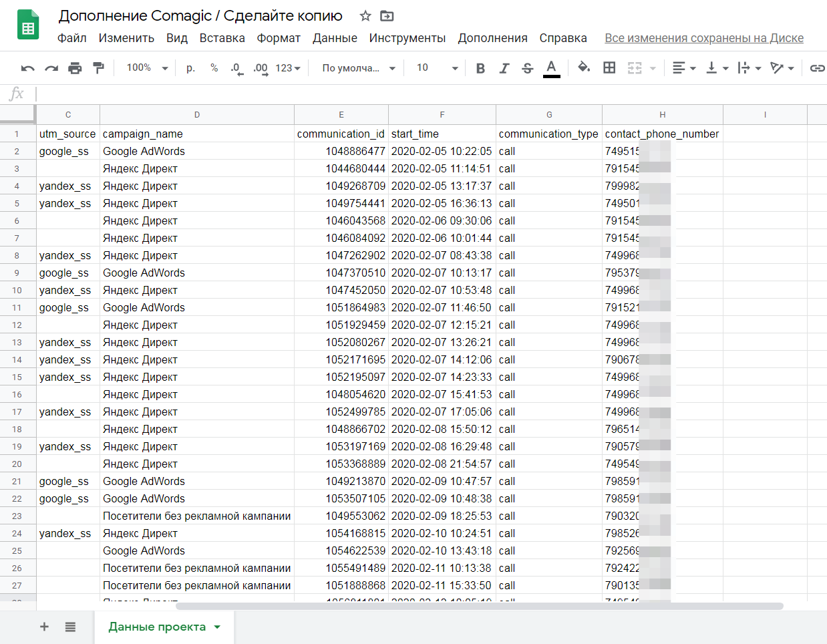Screen dimensions: 827x644
Task: Select cell 1049553062
Action: [x=341, y=516]
